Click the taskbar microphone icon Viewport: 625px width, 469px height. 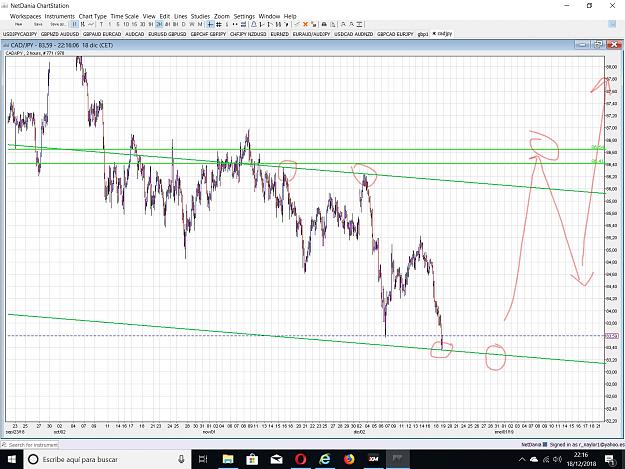click(x=181, y=459)
